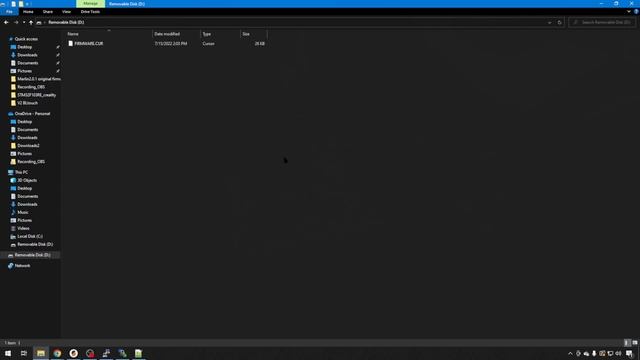Open Documents under Quick access
The width and height of the screenshot is (640, 360).
click(x=28, y=63)
